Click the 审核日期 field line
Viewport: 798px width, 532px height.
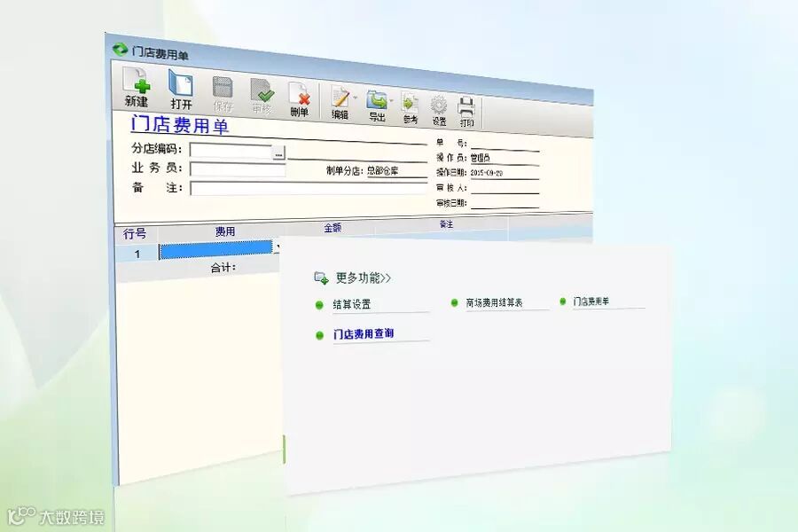tap(505, 203)
